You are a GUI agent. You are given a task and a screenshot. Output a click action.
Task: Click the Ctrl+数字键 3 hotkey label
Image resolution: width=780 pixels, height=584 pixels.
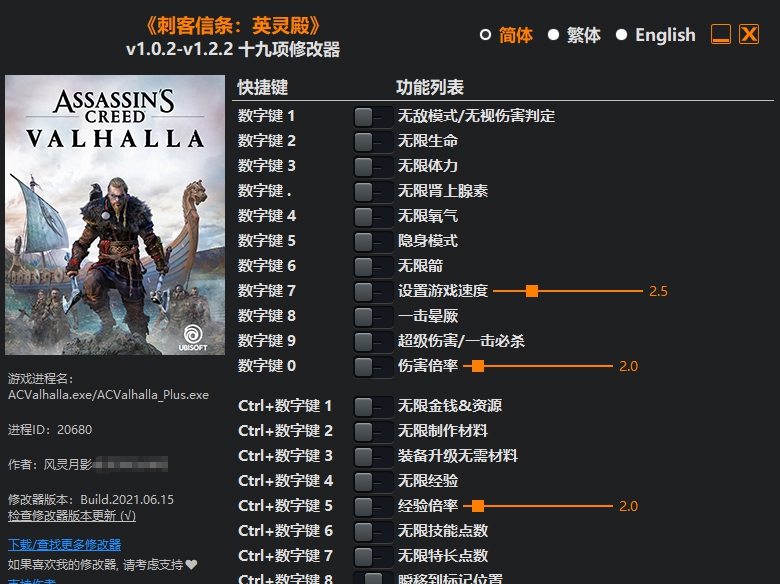click(x=285, y=456)
